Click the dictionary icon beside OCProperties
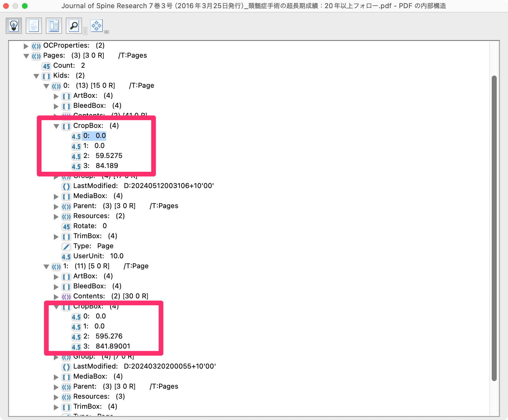 click(36, 46)
